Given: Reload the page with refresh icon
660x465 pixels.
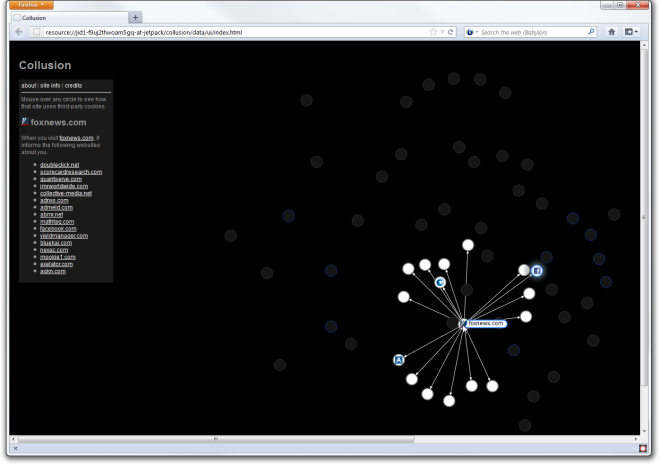Looking at the screenshot, I should click(x=450, y=32).
